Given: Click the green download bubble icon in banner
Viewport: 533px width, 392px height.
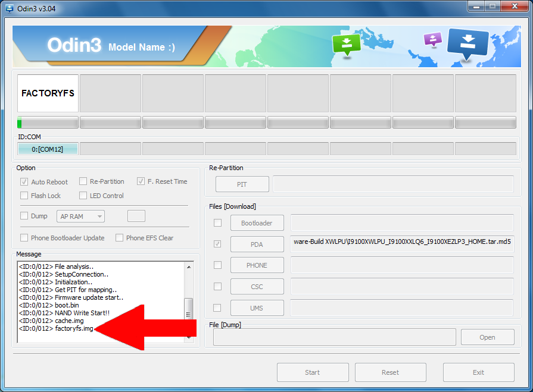Looking at the screenshot, I should (347, 45).
